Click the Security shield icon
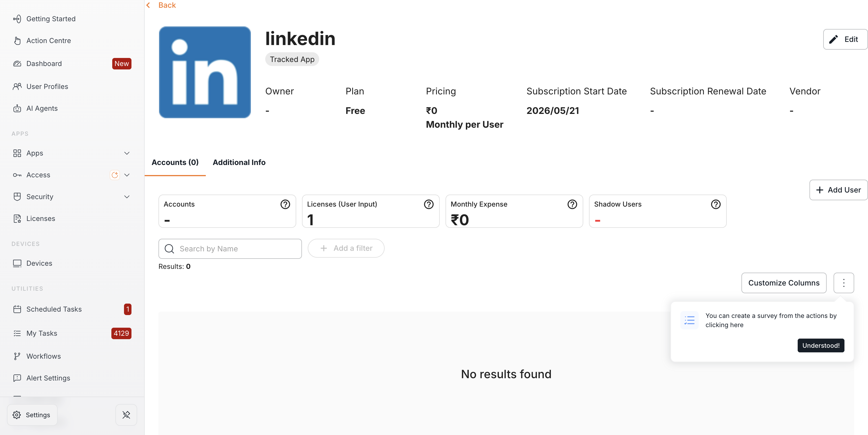868x435 pixels. pos(17,197)
